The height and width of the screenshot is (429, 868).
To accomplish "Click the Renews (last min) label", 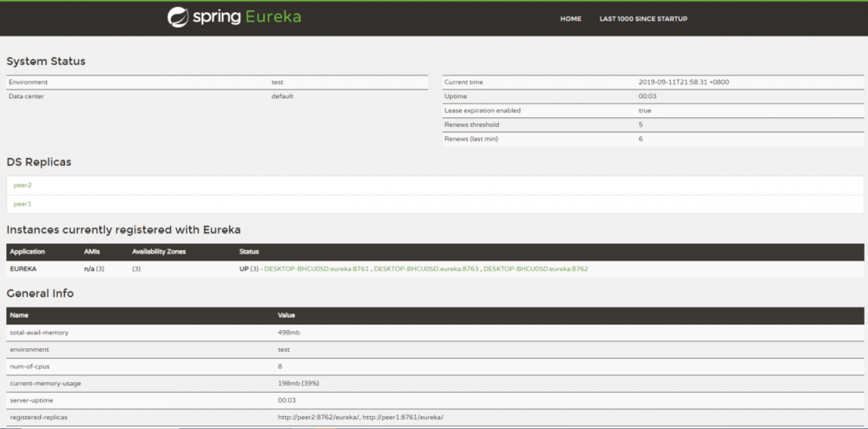I will tap(471, 140).
